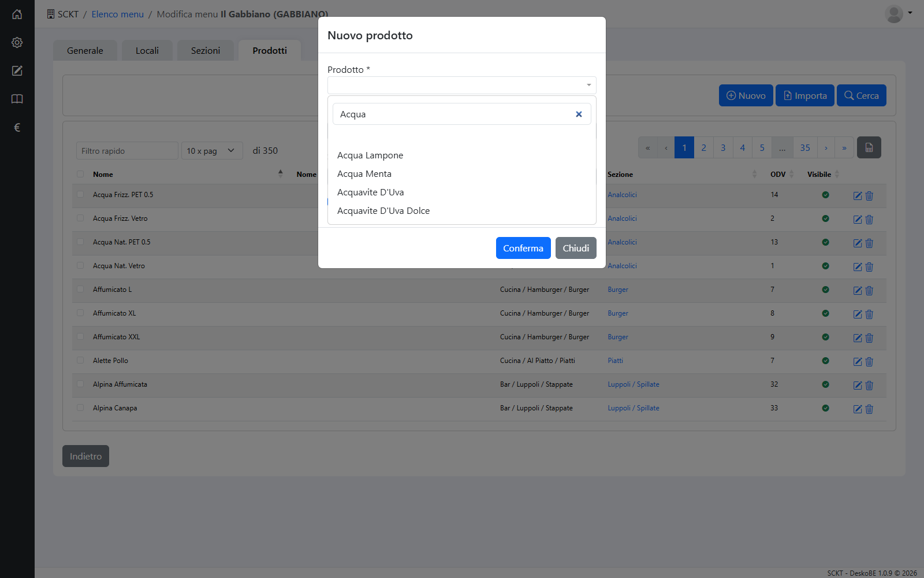Edit the Affumicato L row
The width and height of the screenshot is (924, 578).
tap(858, 290)
